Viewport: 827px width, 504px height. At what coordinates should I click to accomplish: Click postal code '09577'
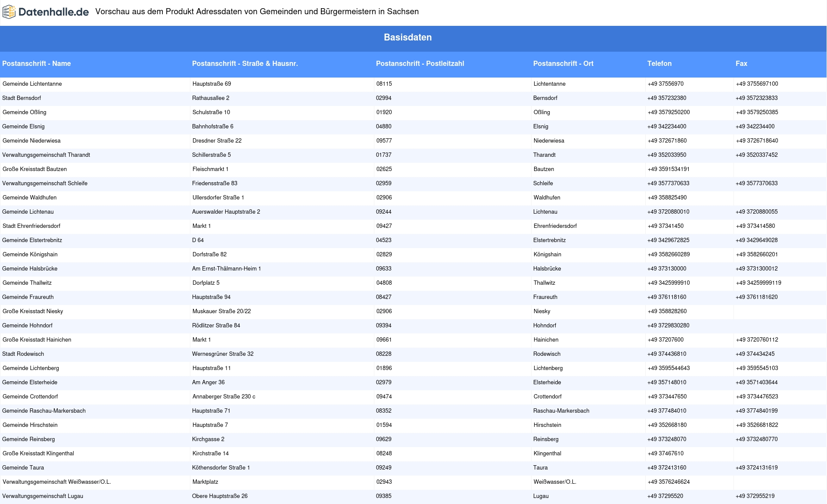[384, 141]
